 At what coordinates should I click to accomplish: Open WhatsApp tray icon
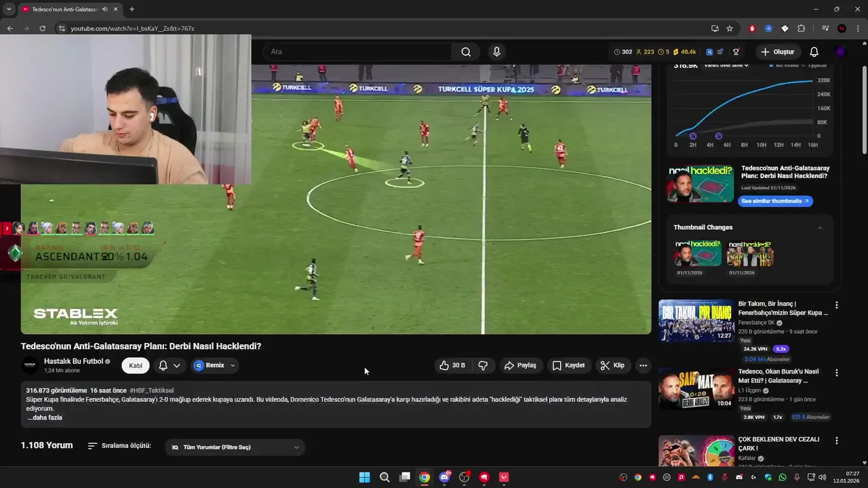[783, 477]
